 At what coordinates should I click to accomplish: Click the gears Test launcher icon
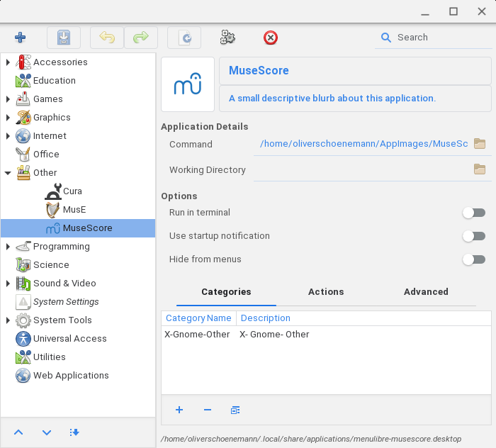pos(227,38)
